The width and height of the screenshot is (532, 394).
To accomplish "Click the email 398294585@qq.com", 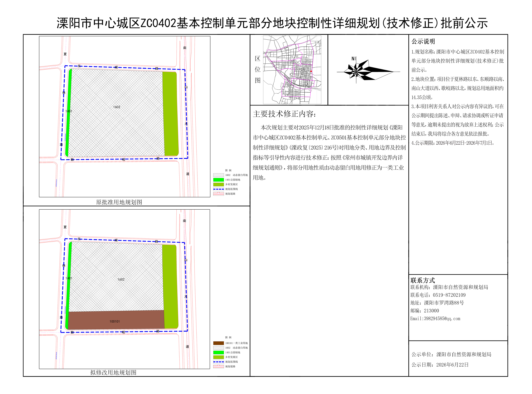I will click(x=442, y=319).
